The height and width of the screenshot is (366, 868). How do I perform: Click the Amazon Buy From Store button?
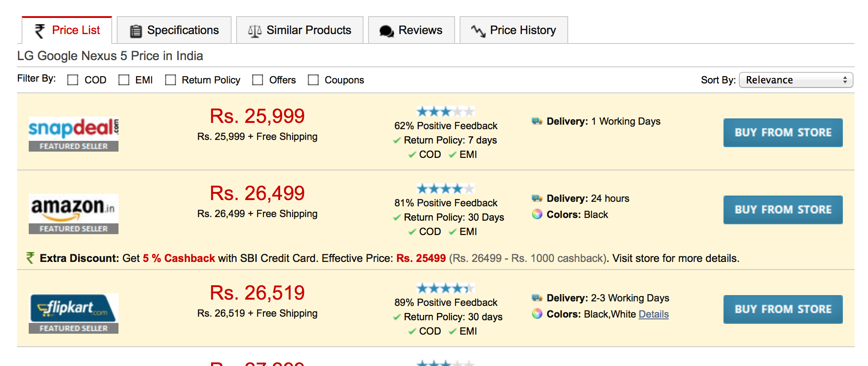point(783,210)
